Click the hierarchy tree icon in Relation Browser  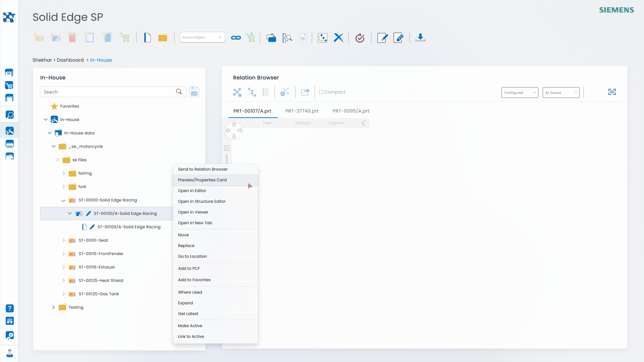[x=252, y=92]
